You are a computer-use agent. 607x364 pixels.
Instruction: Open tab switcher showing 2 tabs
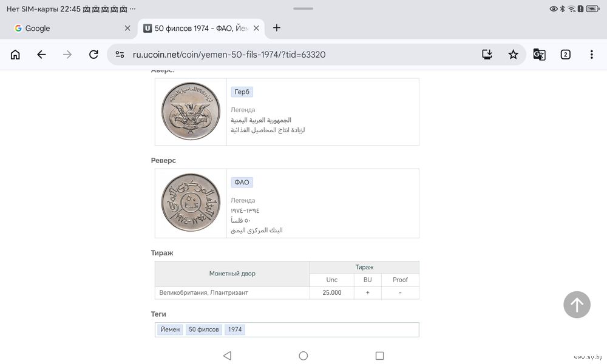point(565,55)
